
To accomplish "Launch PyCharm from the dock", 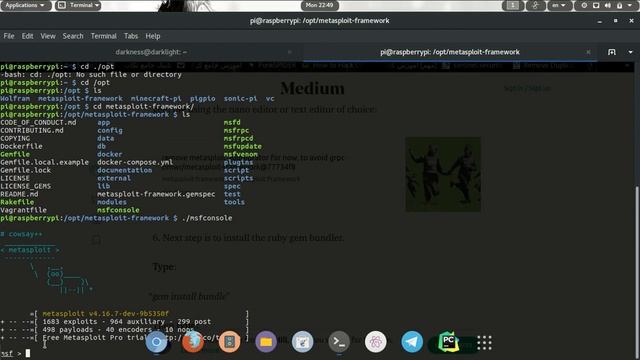I will point(448,342).
